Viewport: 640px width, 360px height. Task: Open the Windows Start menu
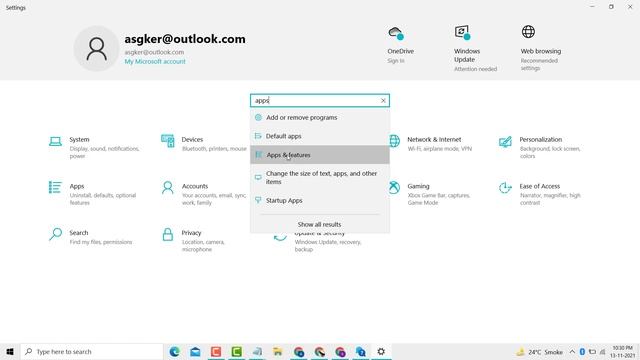click(x=10, y=351)
